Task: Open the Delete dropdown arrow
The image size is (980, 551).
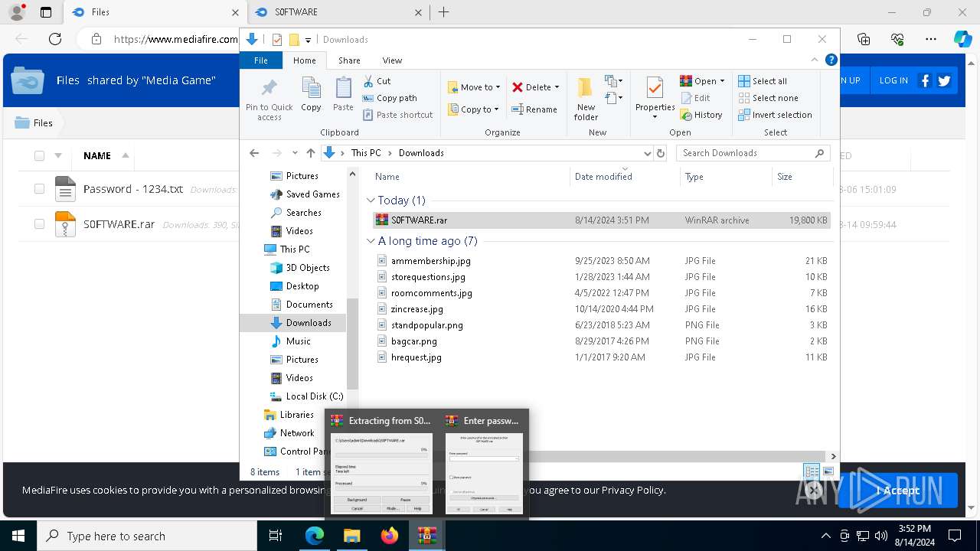Action: (557, 87)
